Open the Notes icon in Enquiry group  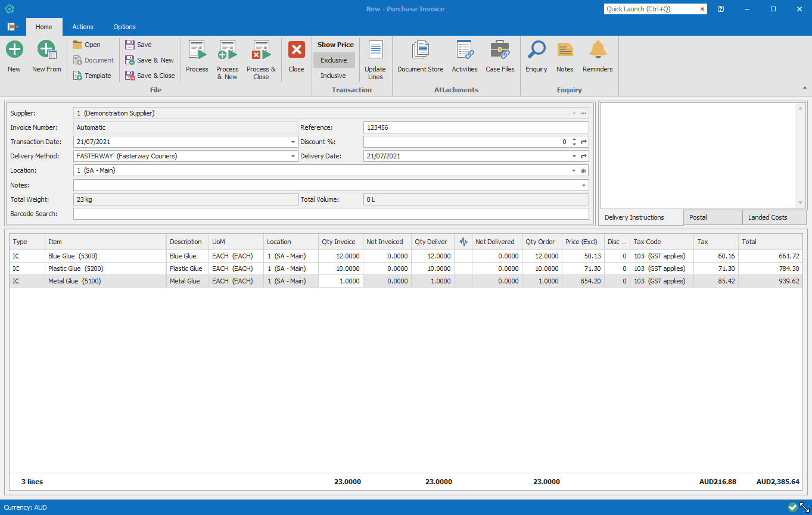[565, 57]
